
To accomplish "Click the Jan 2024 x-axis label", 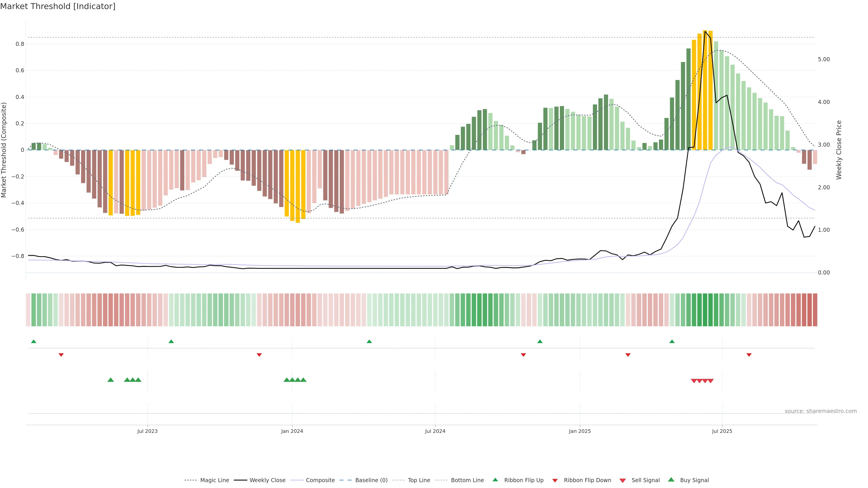I will [292, 431].
